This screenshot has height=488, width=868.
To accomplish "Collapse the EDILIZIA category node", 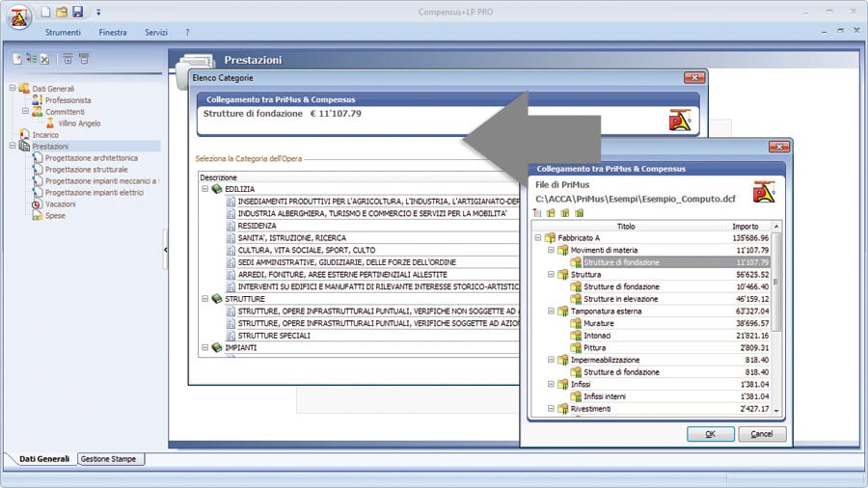I will [x=205, y=189].
